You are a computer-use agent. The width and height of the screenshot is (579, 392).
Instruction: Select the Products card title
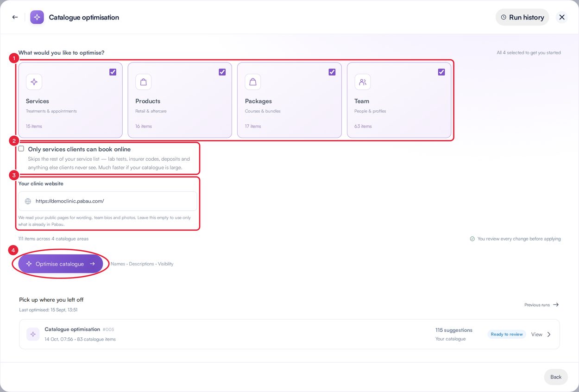coord(148,101)
